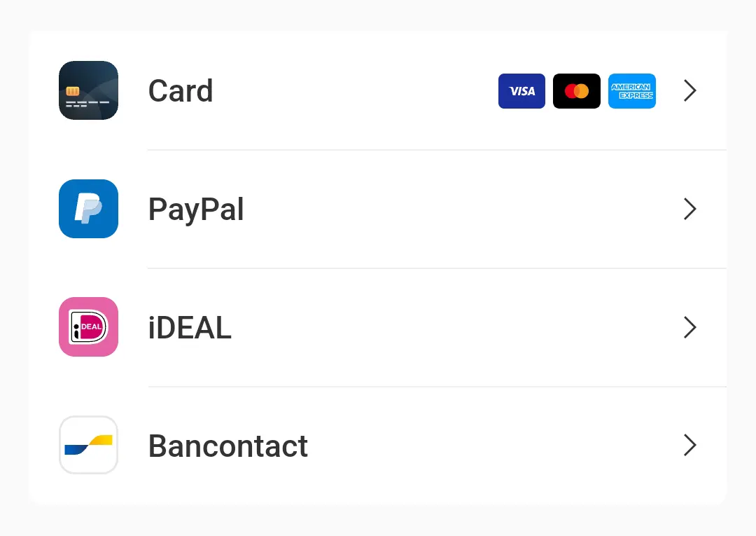Expand Bancontact with its right chevron
This screenshot has width=756, height=536.
coord(690,445)
